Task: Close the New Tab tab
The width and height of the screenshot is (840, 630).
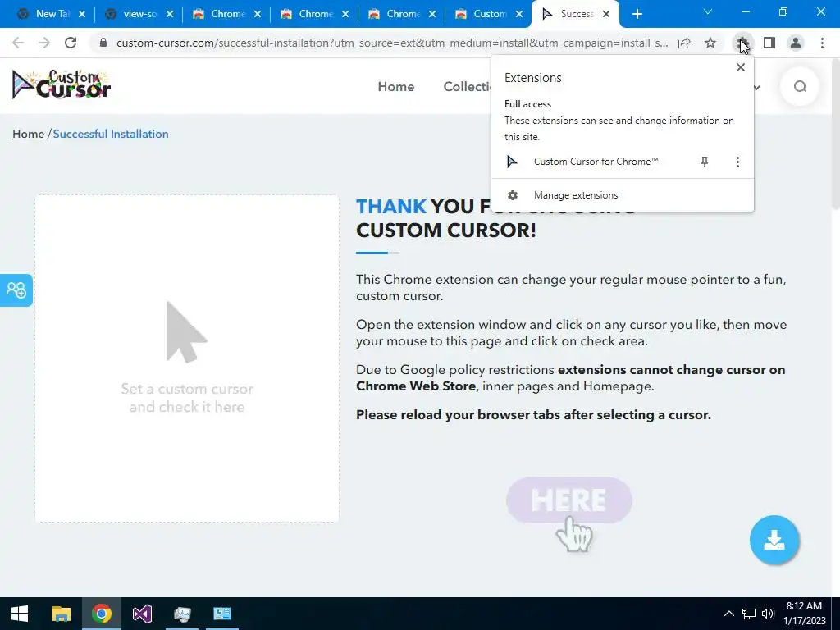Action: 82,14
